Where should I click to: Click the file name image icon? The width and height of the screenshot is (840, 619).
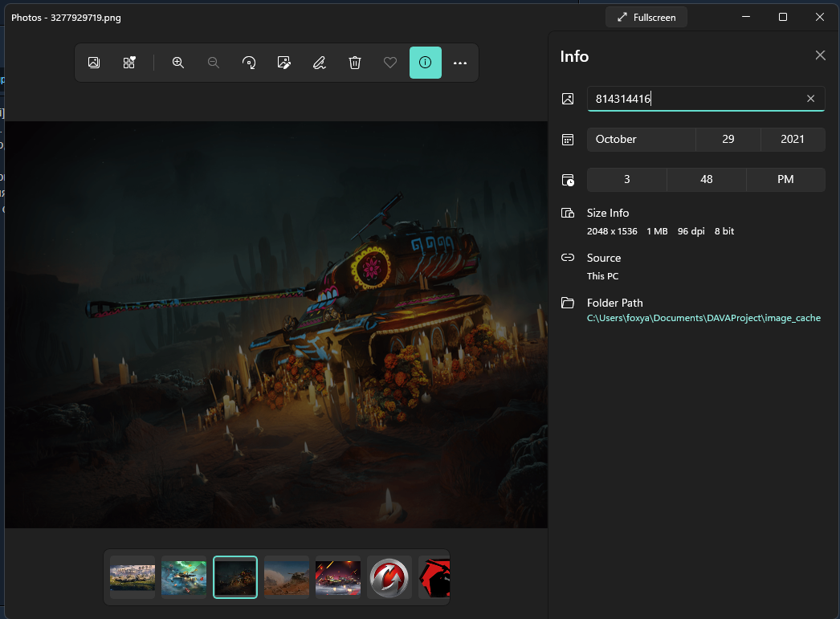[568, 99]
